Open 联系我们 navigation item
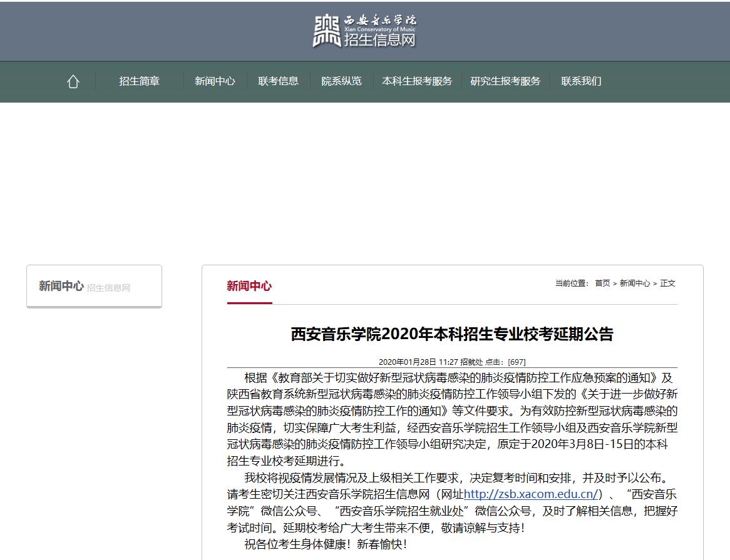Image resolution: width=730 pixels, height=560 pixels. point(581,81)
